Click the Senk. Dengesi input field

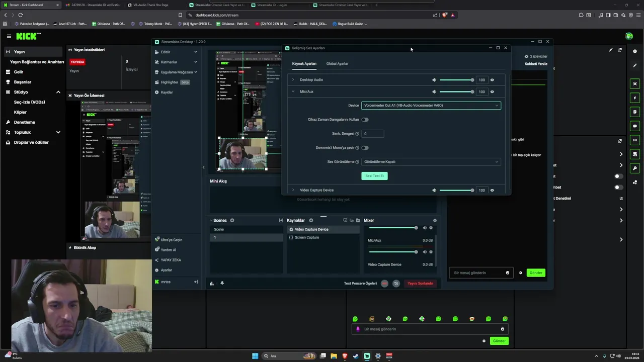373,134
